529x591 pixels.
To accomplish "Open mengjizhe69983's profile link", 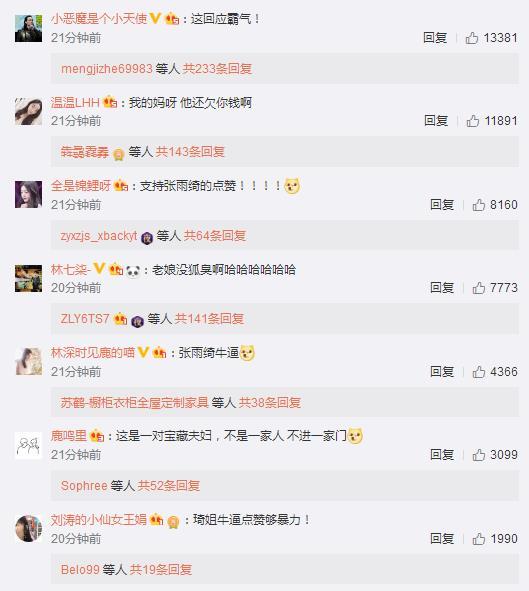I will click(107, 69).
